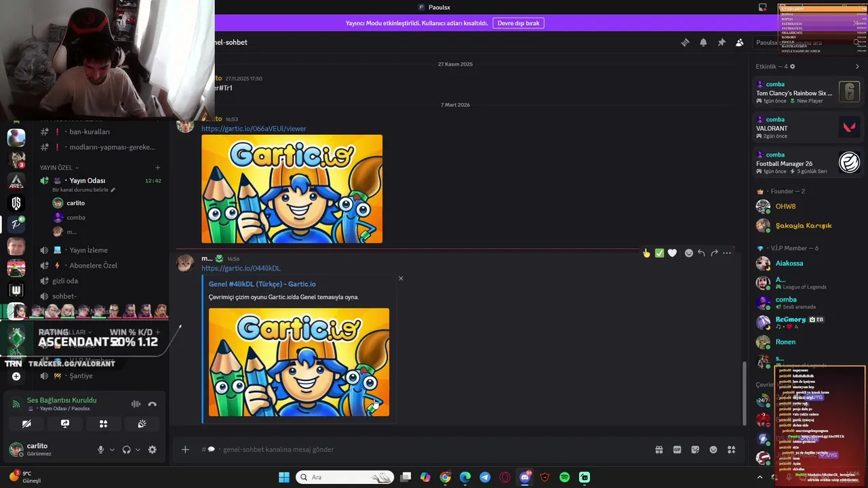The width and height of the screenshot is (868, 488).
Task: Open more options on hovered message
Action: pos(727,253)
